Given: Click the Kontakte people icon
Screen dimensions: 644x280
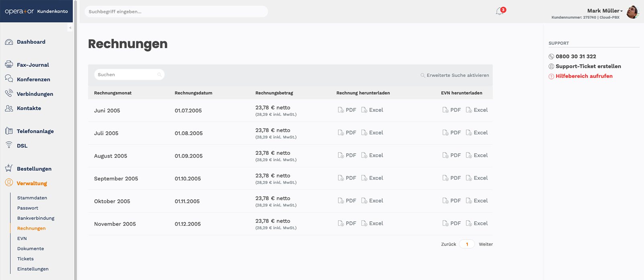Looking at the screenshot, I should [x=9, y=108].
